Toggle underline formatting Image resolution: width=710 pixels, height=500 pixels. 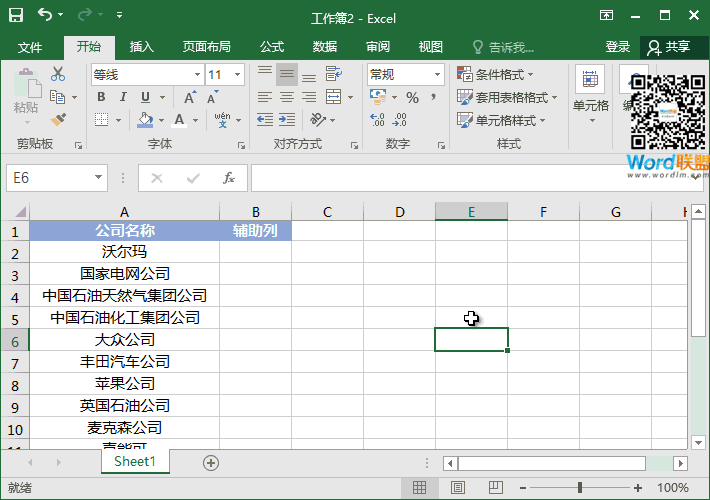point(145,97)
